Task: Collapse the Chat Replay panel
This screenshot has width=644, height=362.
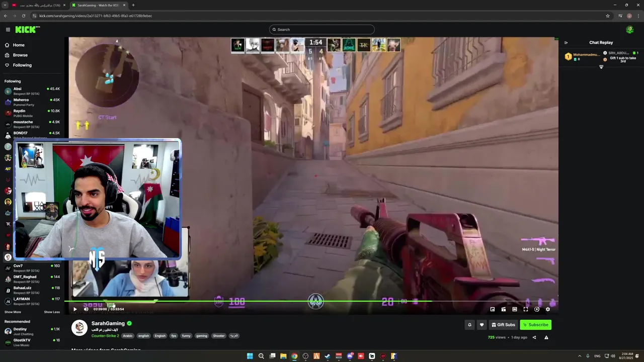Action: (x=566, y=43)
